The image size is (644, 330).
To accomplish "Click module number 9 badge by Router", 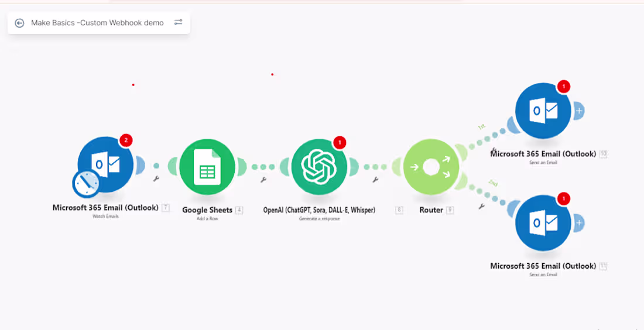I will click(450, 210).
